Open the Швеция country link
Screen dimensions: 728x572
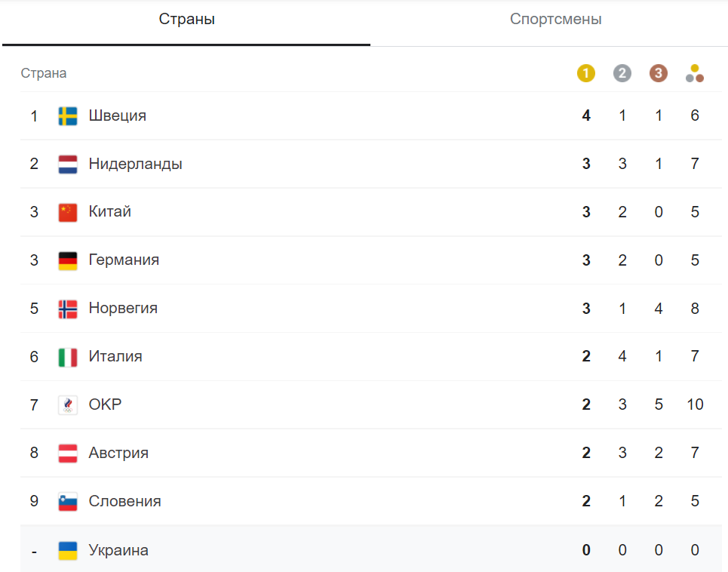pos(118,116)
